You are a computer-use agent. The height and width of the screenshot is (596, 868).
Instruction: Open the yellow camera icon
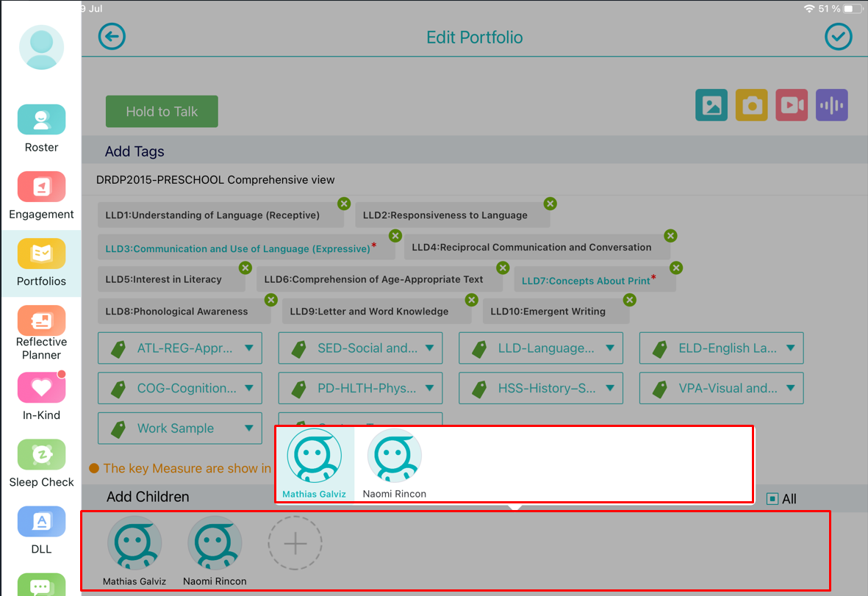(751, 105)
